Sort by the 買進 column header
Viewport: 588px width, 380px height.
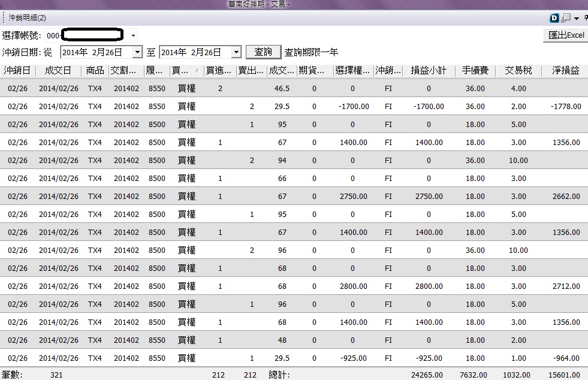pos(220,71)
